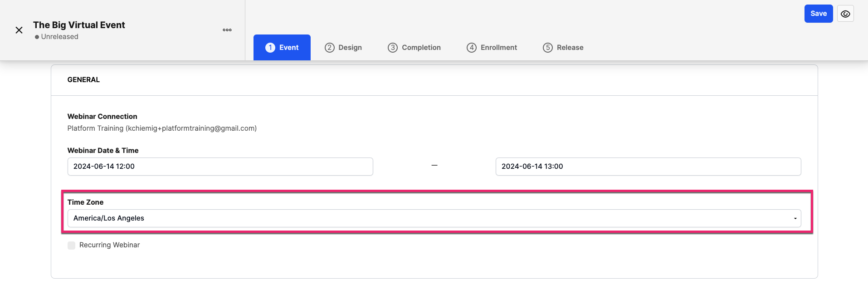868x290 pixels.
Task: Click the step 3 circle icon
Action: click(393, 48)
